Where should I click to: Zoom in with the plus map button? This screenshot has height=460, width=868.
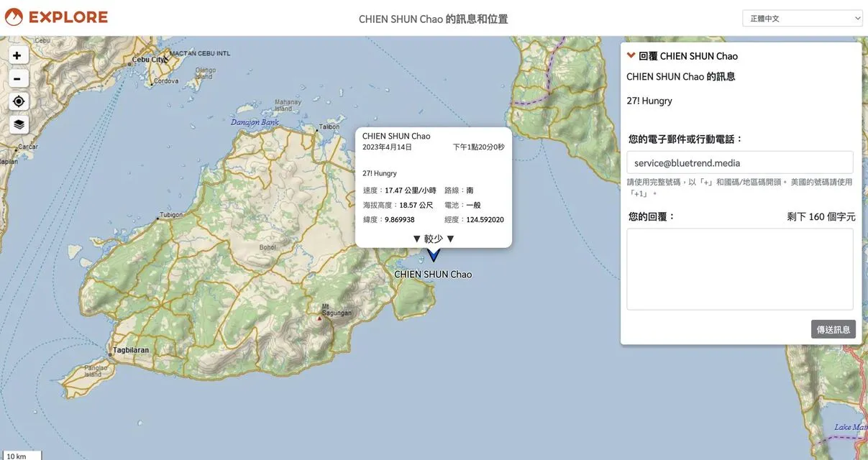click(19, 55)
